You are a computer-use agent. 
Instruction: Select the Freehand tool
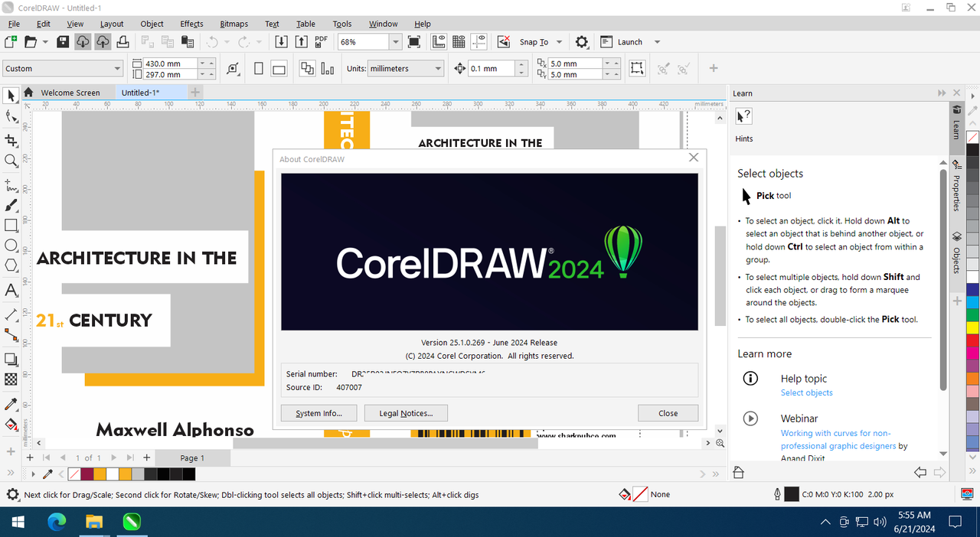11,186
